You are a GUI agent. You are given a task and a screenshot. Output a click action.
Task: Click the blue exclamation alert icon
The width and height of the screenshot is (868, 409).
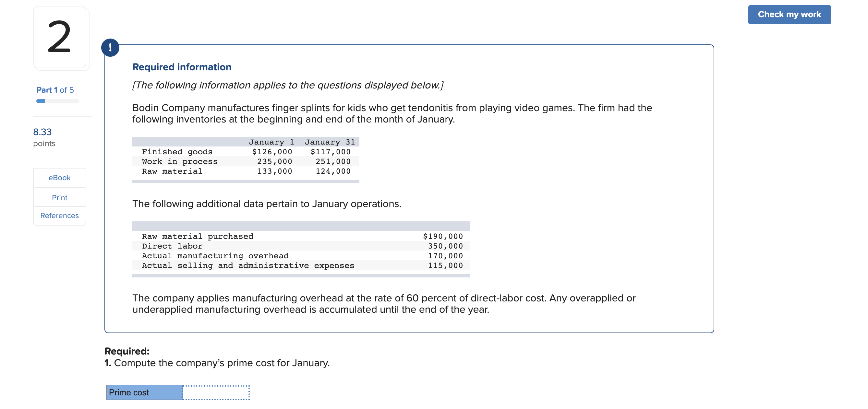(110, 47)
